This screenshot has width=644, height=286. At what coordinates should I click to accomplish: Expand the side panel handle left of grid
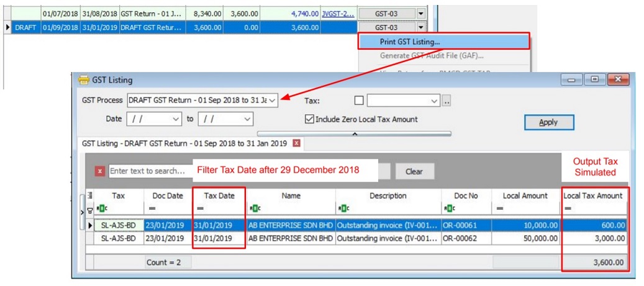click(83, 212)
